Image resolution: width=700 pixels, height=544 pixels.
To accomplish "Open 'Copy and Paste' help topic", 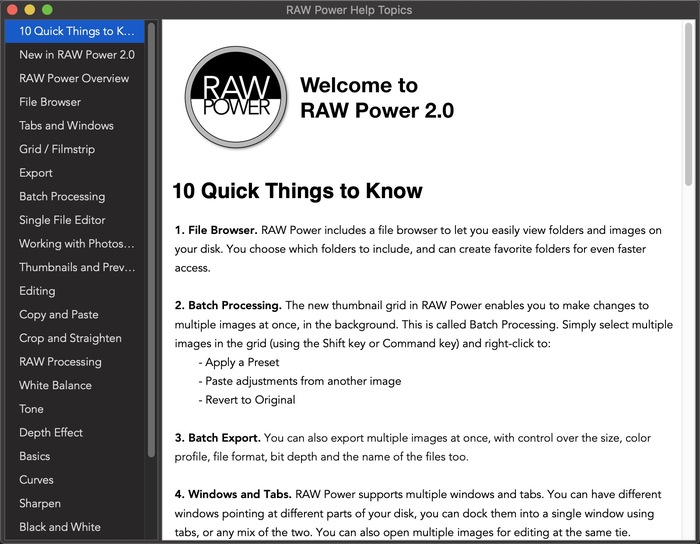I will tap(75, 315).
